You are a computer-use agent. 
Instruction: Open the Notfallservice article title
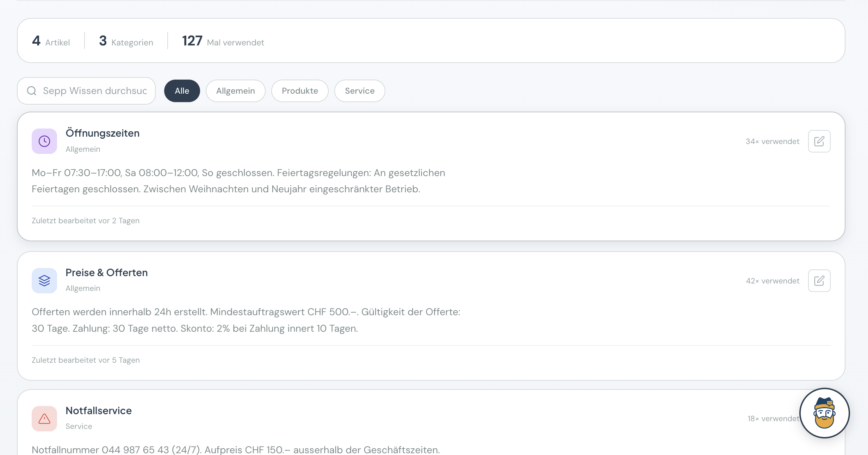tap(99, 411)
